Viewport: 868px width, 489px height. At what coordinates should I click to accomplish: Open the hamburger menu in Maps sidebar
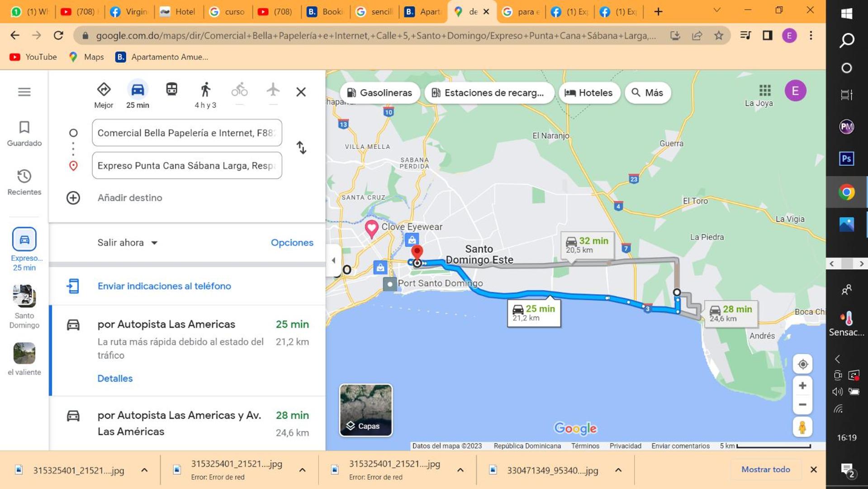(24, 92)
